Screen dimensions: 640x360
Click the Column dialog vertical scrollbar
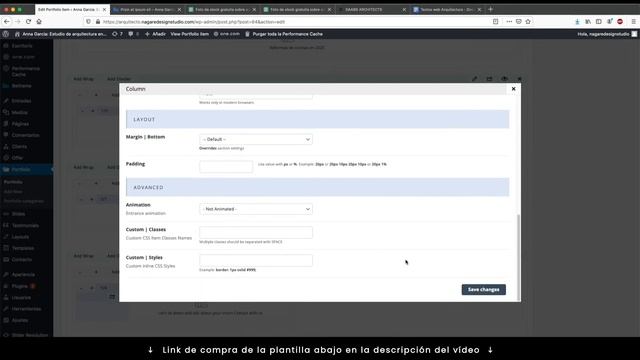pyautogui.click(x=519, y=257)
